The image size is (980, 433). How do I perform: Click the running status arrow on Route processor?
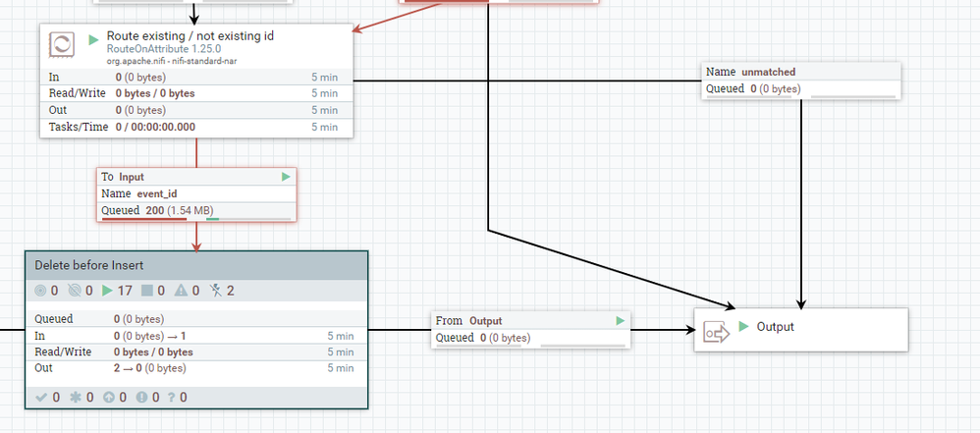pyautogui.click(x=93, y=39)
